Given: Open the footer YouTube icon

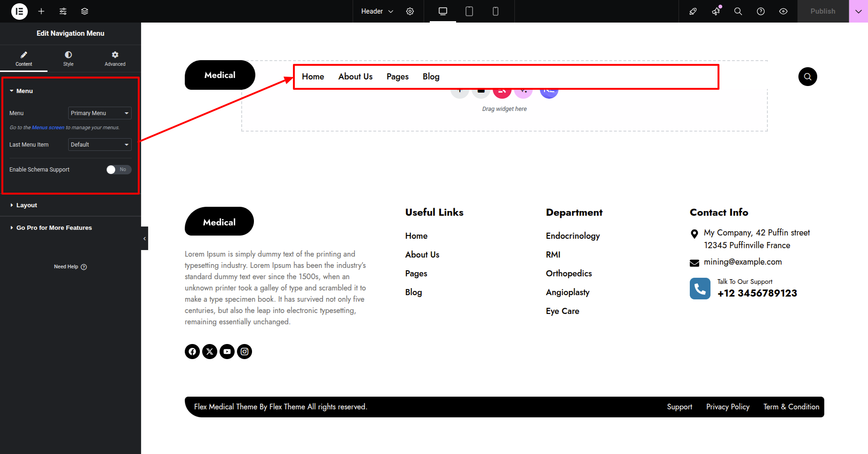Looking at the screenshot, I should pyautogui.click(x=227, y=352).
